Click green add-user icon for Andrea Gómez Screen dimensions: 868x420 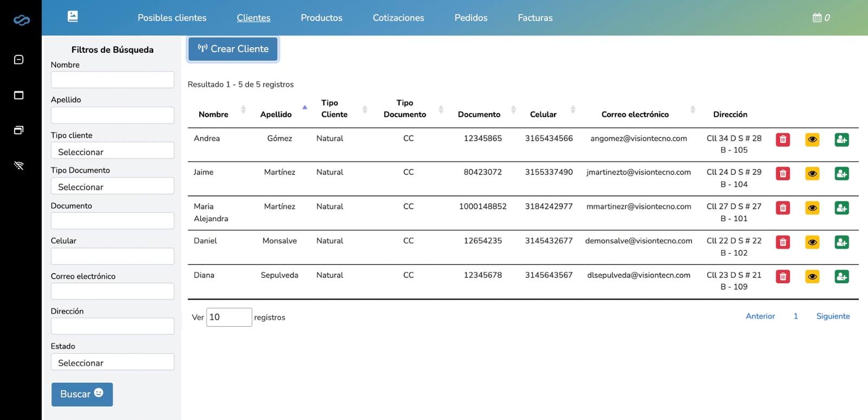[841, 140]
